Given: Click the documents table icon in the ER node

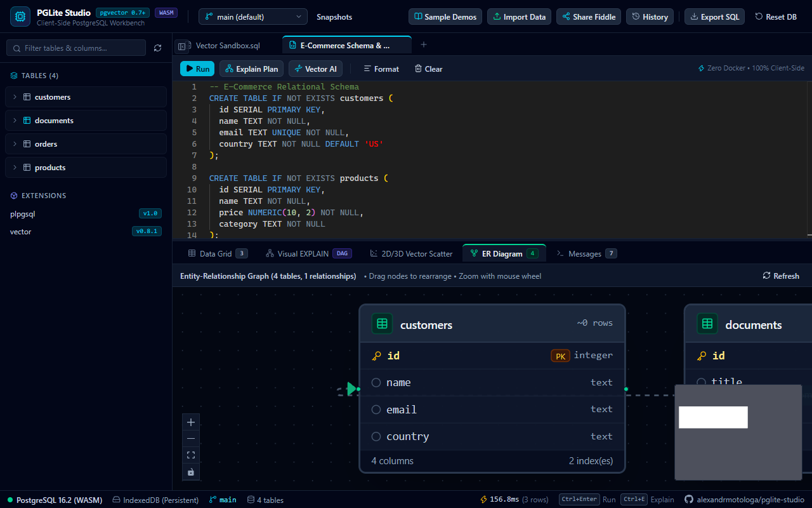Looking at the screenshot, I should point(707,324).
